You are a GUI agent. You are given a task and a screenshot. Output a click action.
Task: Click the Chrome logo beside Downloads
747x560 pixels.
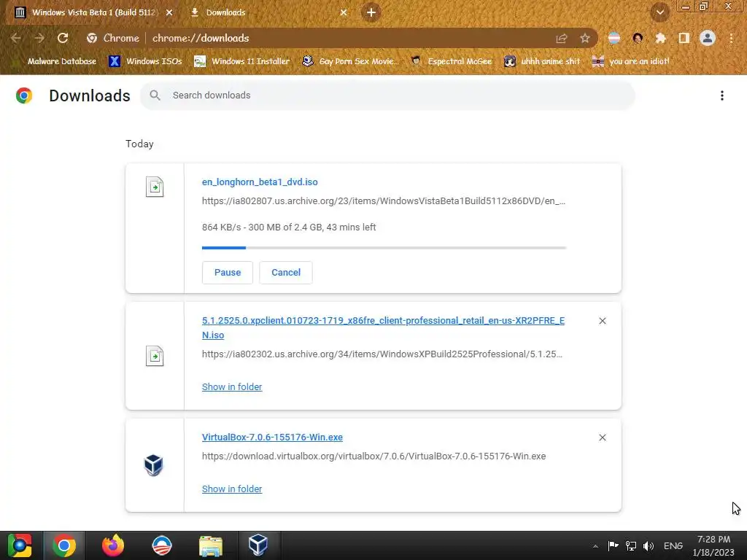click(24, 96)
